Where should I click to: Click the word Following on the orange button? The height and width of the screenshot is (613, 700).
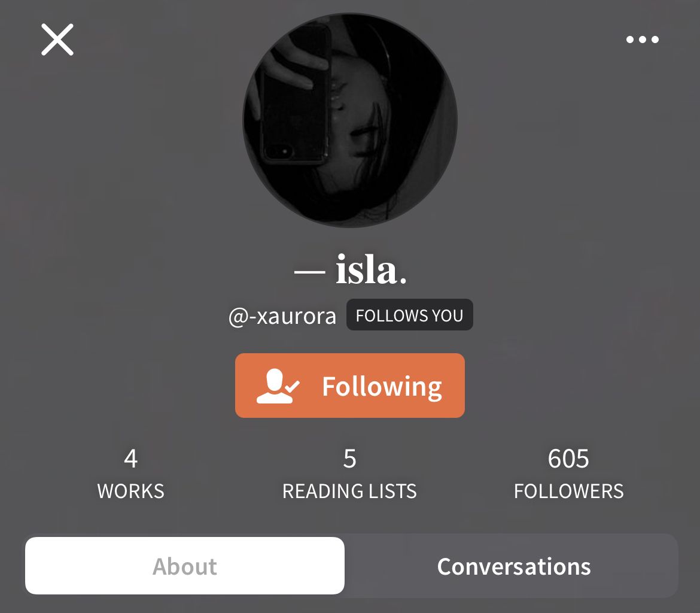382,387
